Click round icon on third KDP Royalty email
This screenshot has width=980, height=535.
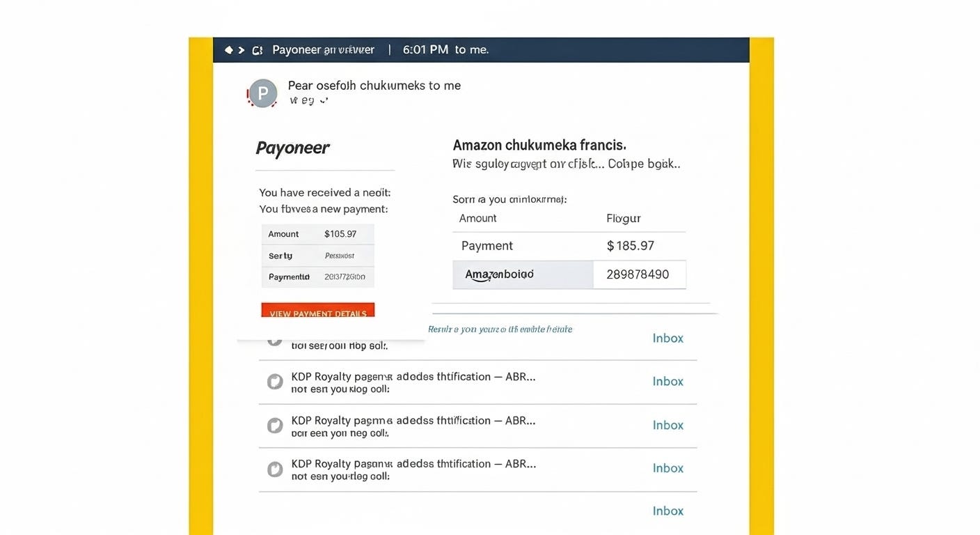[x=275, y=469]
